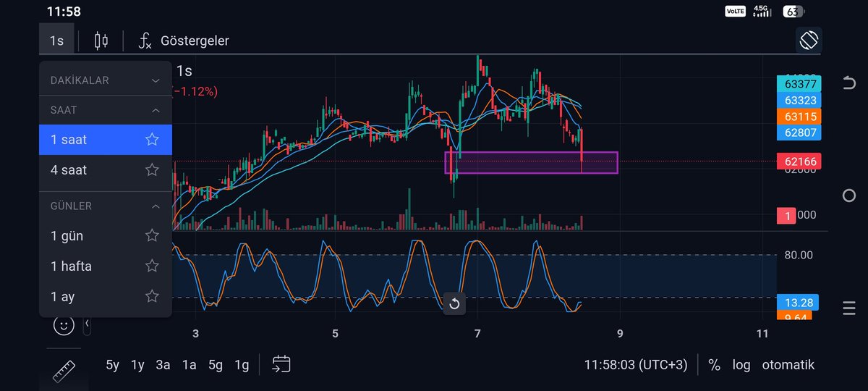Viewport: 868px width, 391px height.
Task: Toggle the log scale
Action: coord(741,365)
